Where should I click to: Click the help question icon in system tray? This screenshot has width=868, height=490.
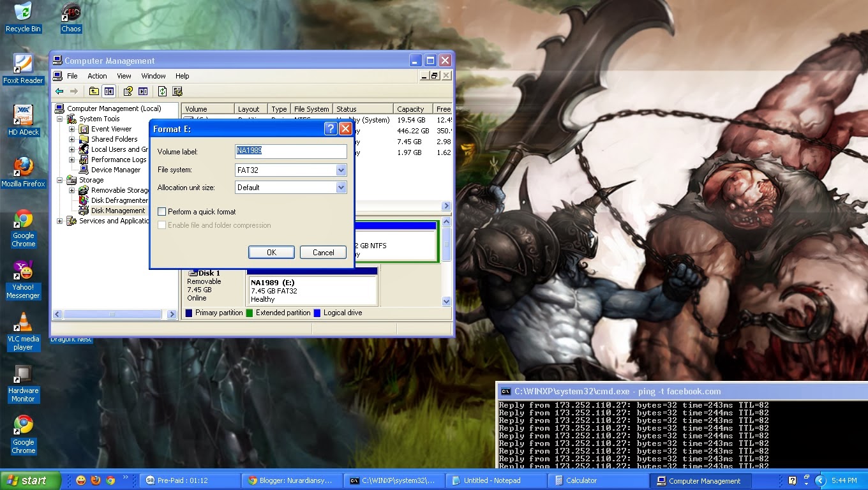792,480
